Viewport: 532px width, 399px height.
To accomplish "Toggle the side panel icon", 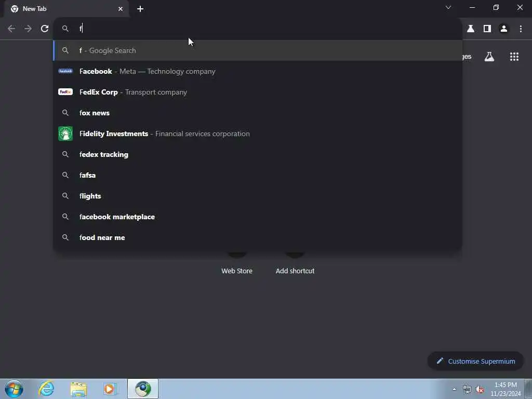I will coord(487,29).
